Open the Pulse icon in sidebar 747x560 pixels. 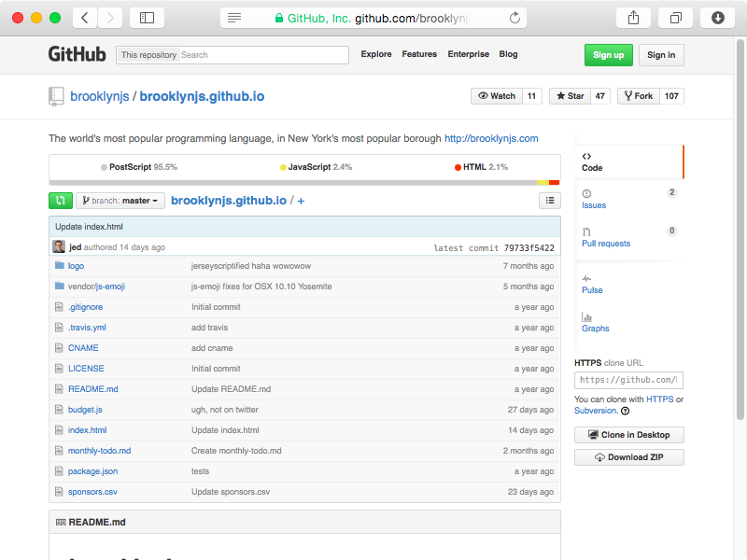(586, 278)
